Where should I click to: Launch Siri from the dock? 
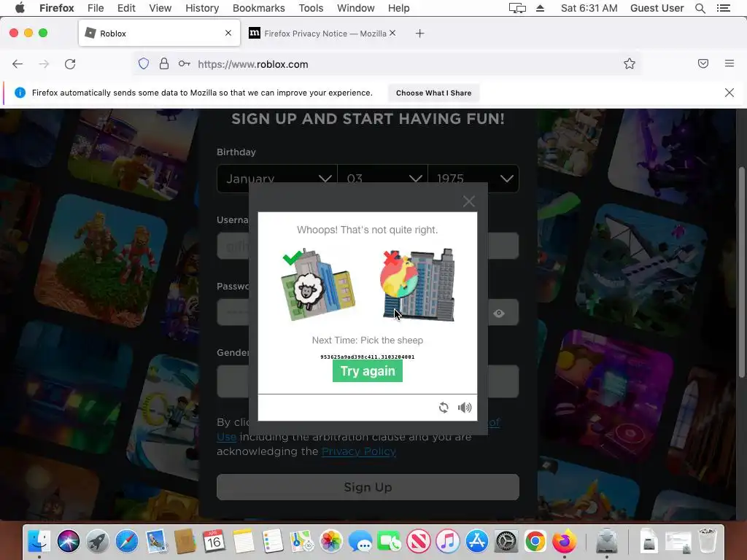click(x=69, y=542)
